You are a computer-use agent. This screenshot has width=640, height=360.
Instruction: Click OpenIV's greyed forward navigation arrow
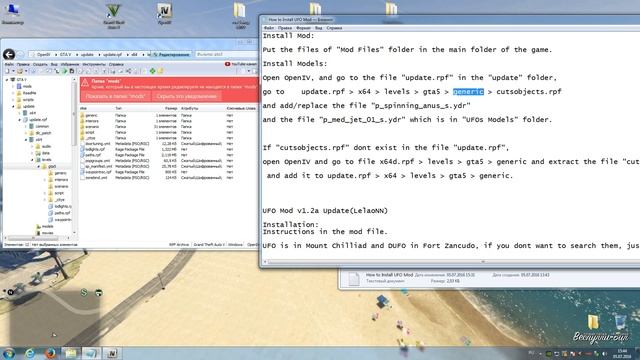20,54
